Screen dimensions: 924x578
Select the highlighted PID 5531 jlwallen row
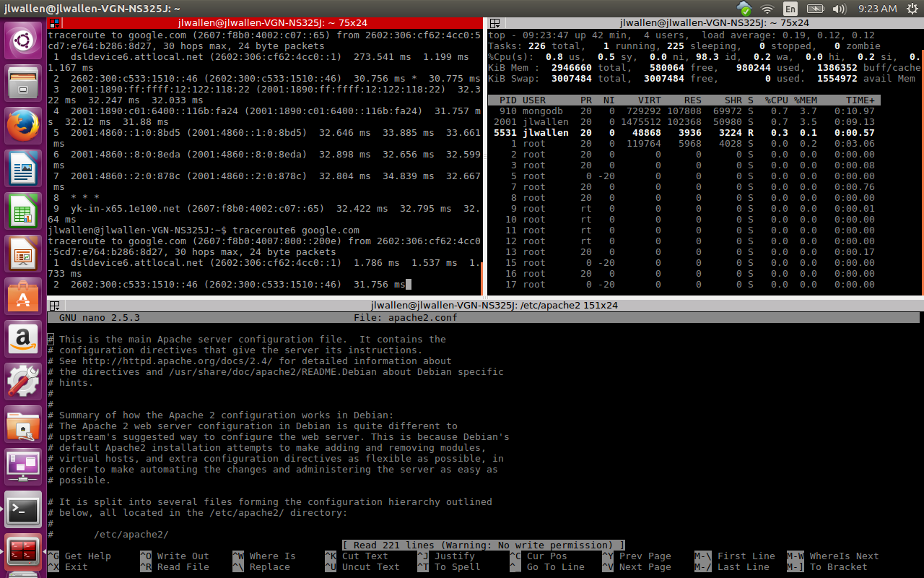pyautogui.click(x=682, y=133)
